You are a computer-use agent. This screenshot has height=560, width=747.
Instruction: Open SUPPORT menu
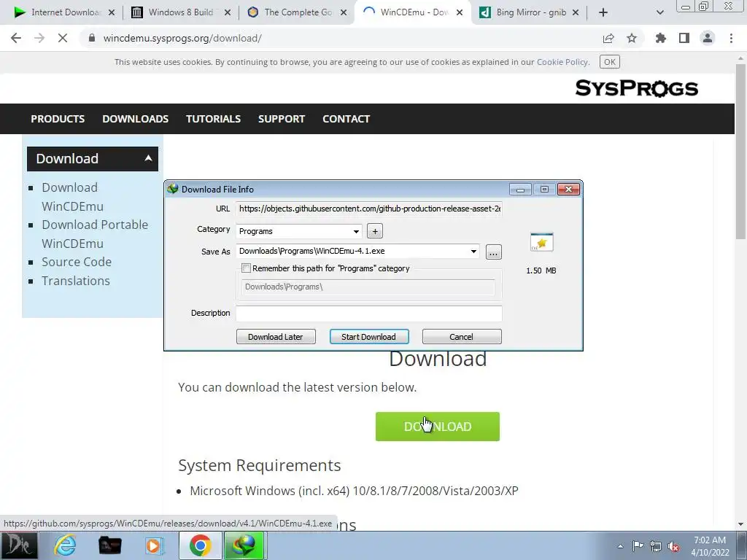click(282, 119)
